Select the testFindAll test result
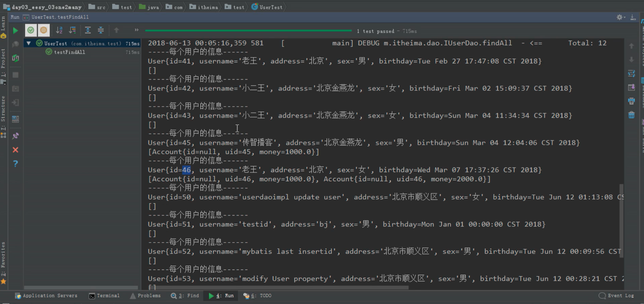Viewport: 644px width, 304px height. 69,52
